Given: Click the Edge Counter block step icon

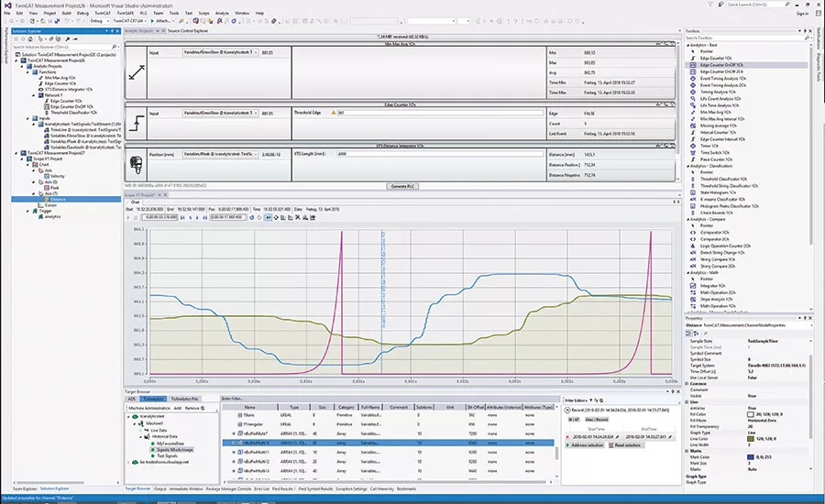Looking at the screenshot, I should pyautogui.click(x=137, y=124).
